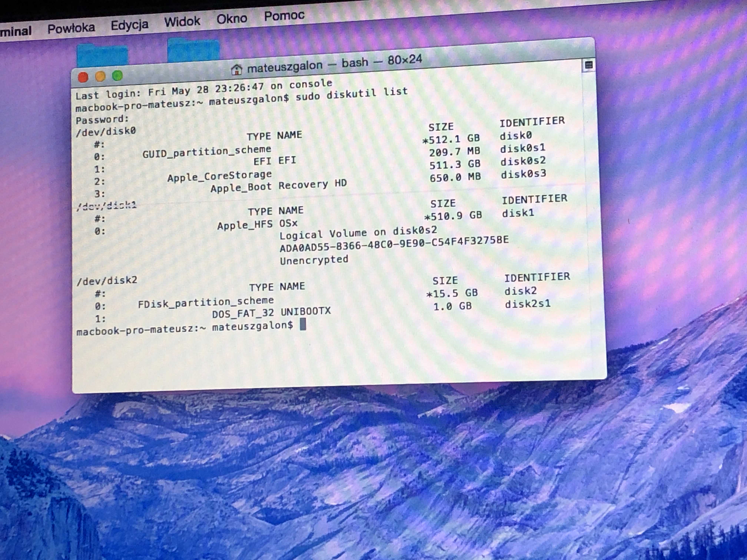Click the /dev/disk0 header line
Screen dimensions: 747x560
pyautogui.click(x=106, y=131)
